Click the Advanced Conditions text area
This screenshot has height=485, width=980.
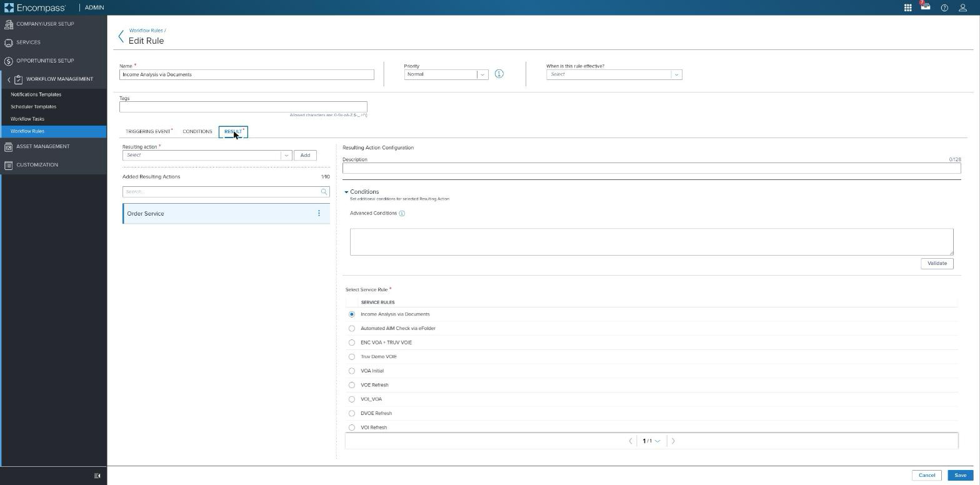click(x=651, y=242)
